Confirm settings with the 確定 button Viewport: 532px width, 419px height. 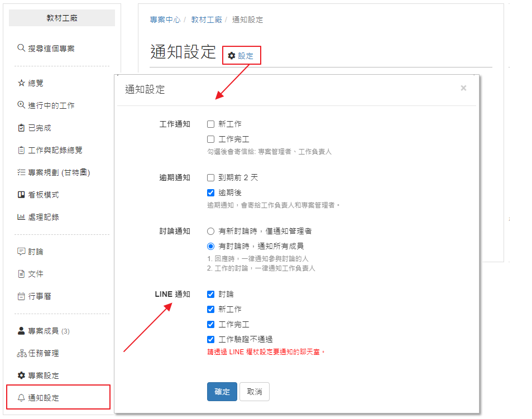[222, 392]
